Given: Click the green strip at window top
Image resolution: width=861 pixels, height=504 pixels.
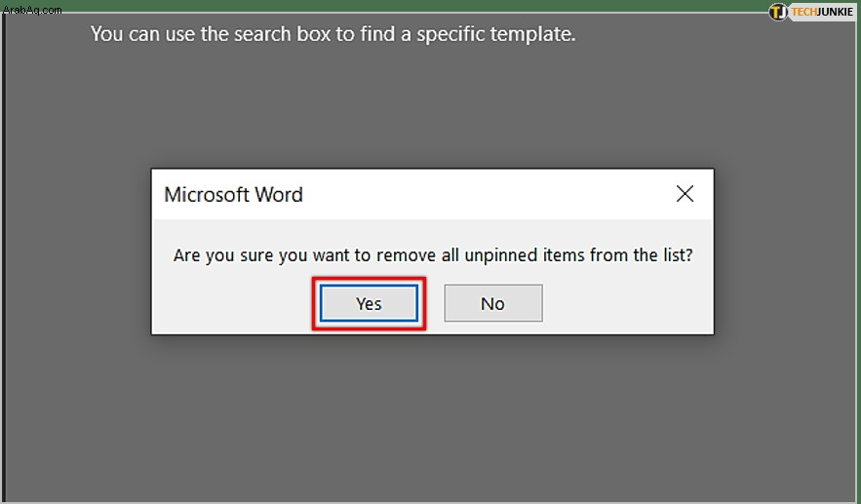Looking at the screenshot, I should pos(411,6).
